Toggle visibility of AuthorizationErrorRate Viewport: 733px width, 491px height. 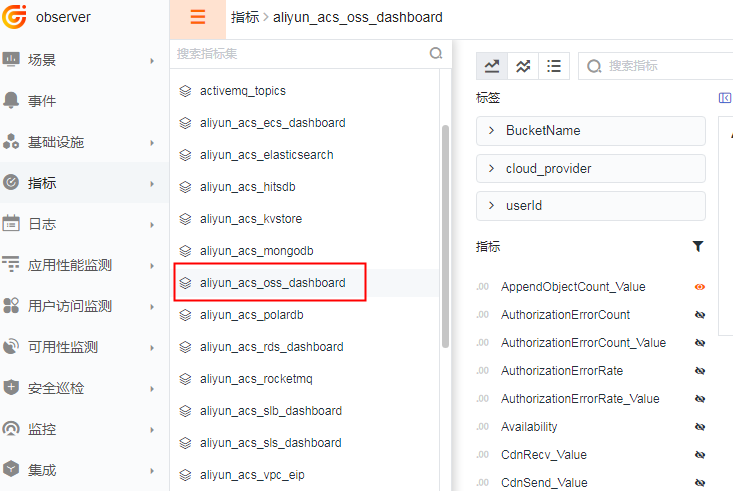click(700, 371)
